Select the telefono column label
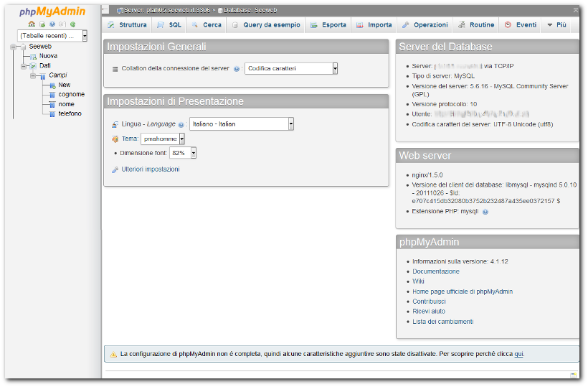The height and width of the screenshot is (387, 588). (x=70, y=114)
